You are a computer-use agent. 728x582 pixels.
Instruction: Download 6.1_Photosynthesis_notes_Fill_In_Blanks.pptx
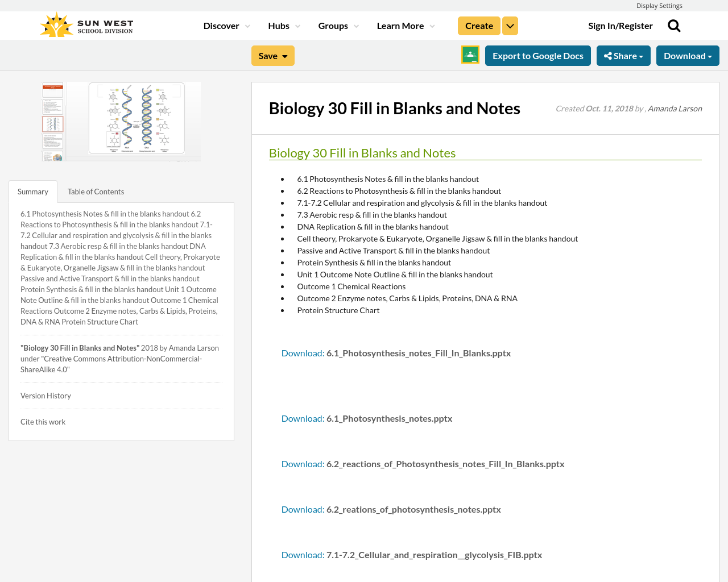[x=303, y=352]
